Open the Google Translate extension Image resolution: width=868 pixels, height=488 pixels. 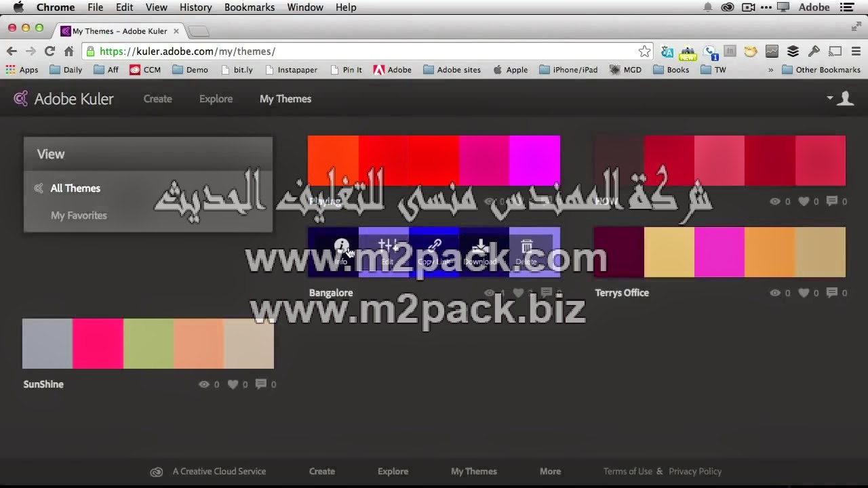[x=667, y=52]
